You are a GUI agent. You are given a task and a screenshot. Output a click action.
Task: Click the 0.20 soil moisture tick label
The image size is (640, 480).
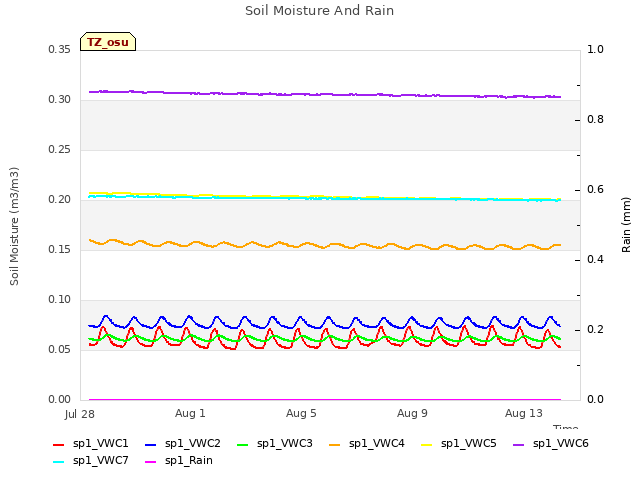click(60, 200)
